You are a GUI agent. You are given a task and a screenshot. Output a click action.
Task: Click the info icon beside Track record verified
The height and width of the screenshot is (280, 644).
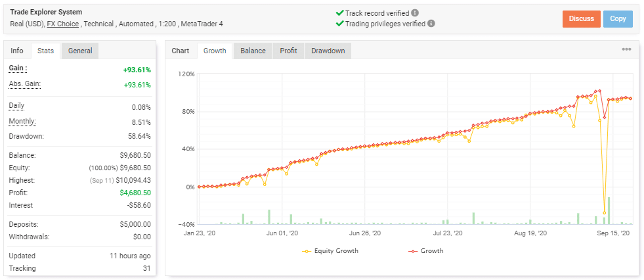pyautogui.click(x=415, y=13)
